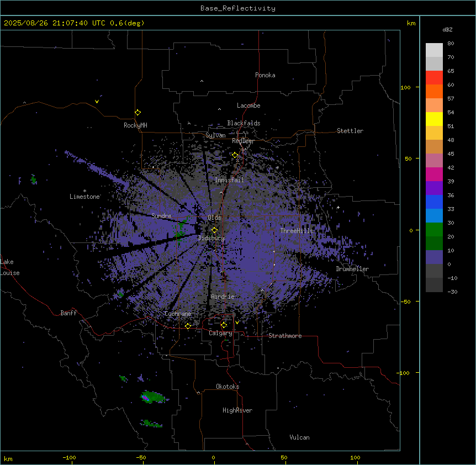Click the Blackfalds label

(244, 123)
